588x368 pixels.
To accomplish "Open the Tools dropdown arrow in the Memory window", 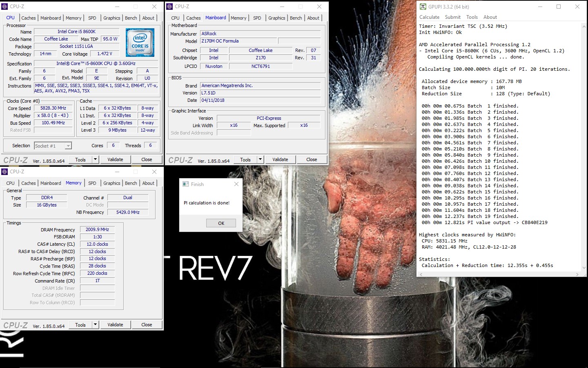I will click(95, 325).
